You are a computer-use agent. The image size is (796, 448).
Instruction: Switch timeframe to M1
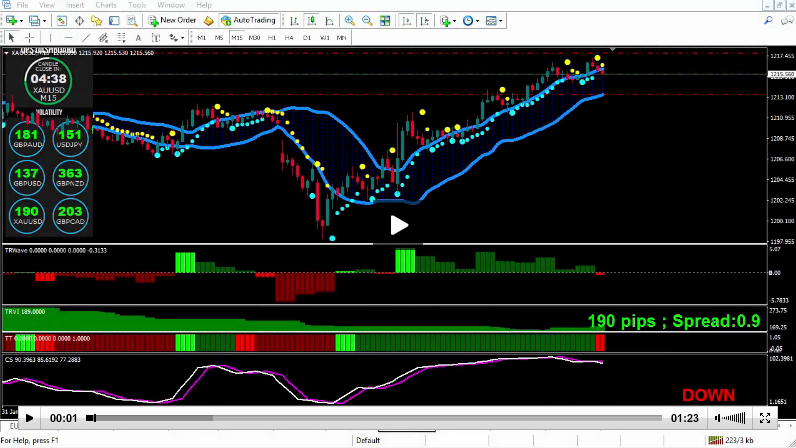(x=202, y=38)
